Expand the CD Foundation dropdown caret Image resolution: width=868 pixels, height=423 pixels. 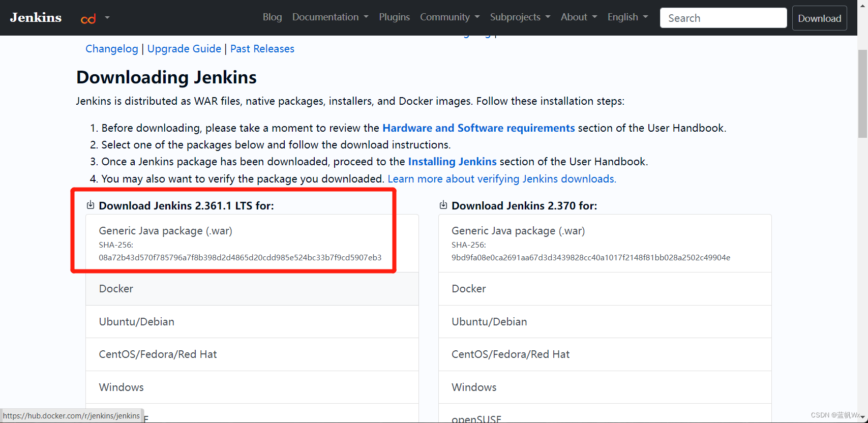[107, 17]
